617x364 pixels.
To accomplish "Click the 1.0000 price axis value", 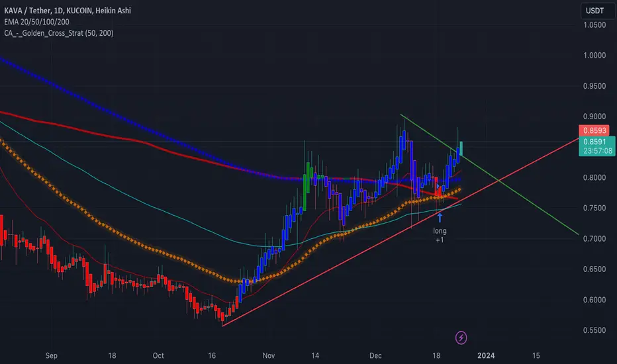I will 594,56.
